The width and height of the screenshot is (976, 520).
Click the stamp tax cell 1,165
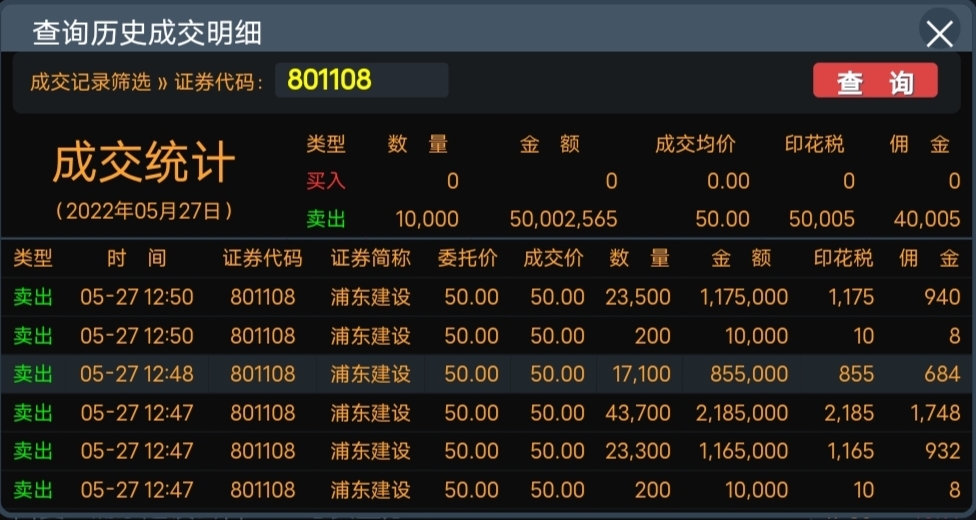pyautogui.click(x=851, y=451)
